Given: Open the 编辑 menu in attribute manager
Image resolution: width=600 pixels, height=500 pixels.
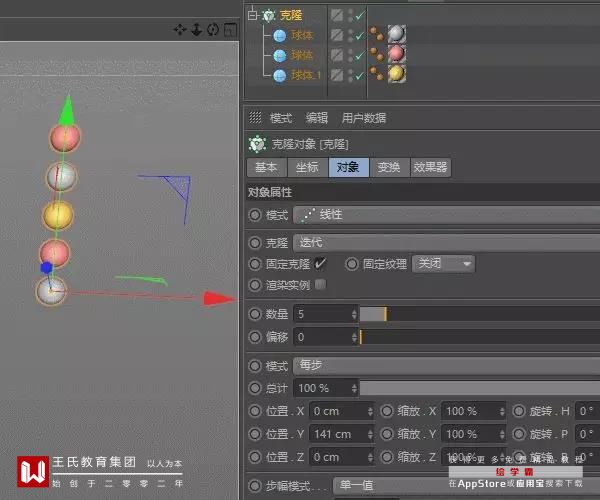Looking at the screenshot, I should 317,118.
